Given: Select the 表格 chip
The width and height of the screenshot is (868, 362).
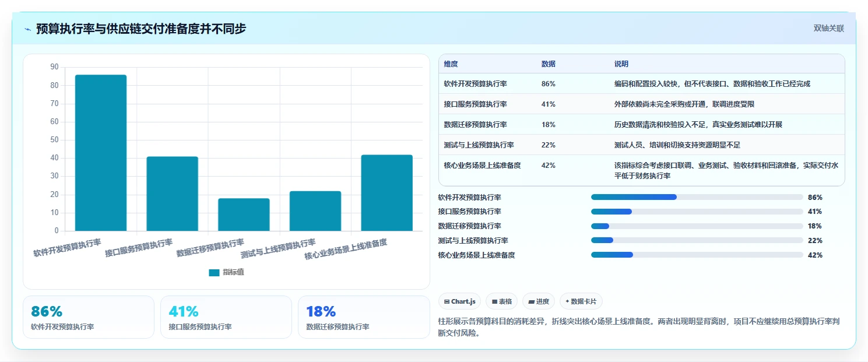Looking at the screenshot, I should click(501, 301).
